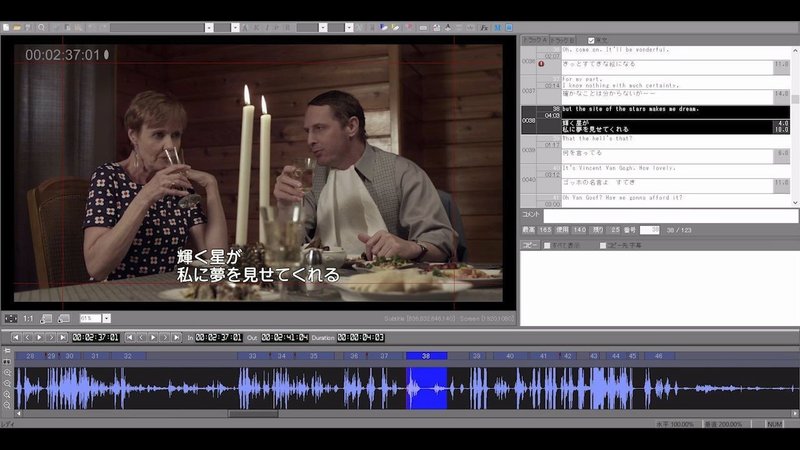Click the bottom waveform zoom icon at left

[x=7, y=405]
